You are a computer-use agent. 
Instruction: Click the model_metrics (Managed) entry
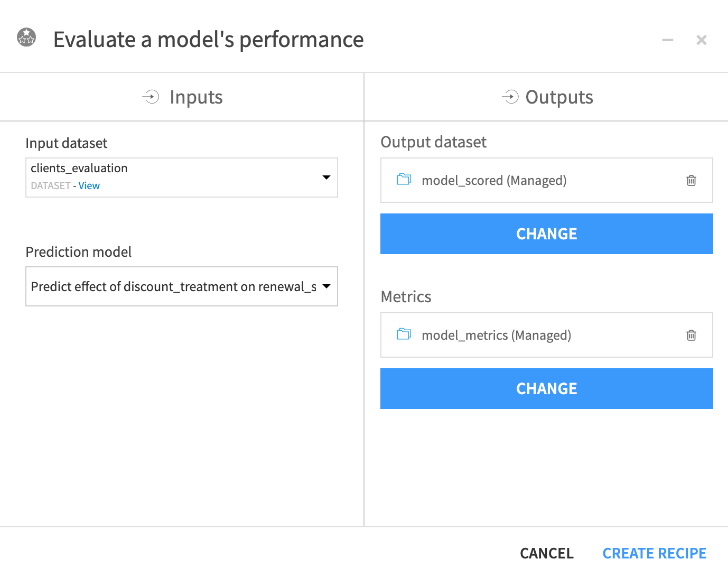(x=496, y=335)
